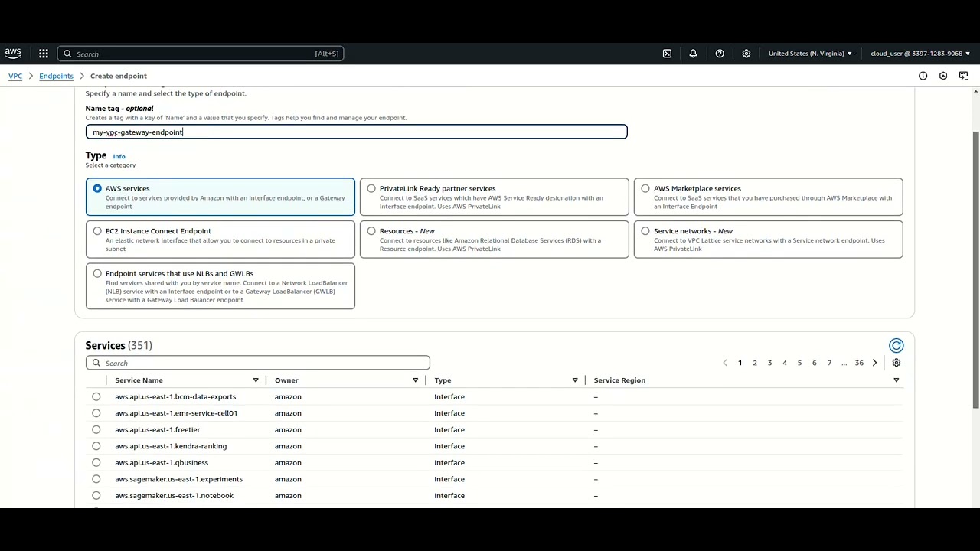Open the notifications bell
Image resolution: width=980 pixels, height=551 pixels.
(693, 54)
